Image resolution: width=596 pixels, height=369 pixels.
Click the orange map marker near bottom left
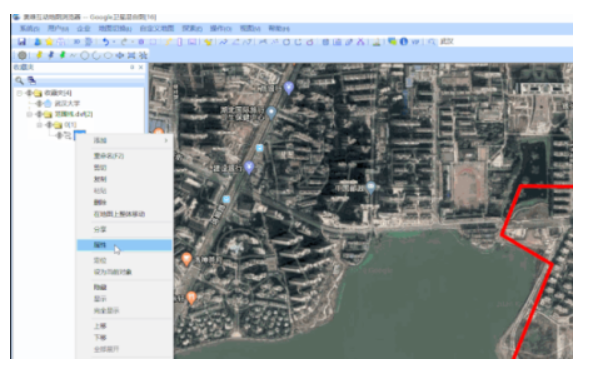click(x=191, y=298)
